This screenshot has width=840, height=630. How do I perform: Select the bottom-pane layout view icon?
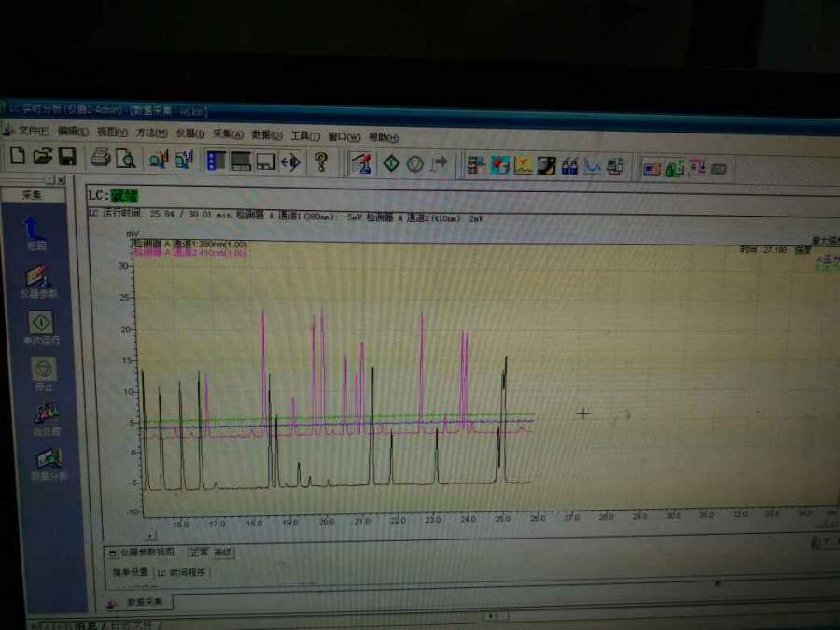click(x=241, y=161)
